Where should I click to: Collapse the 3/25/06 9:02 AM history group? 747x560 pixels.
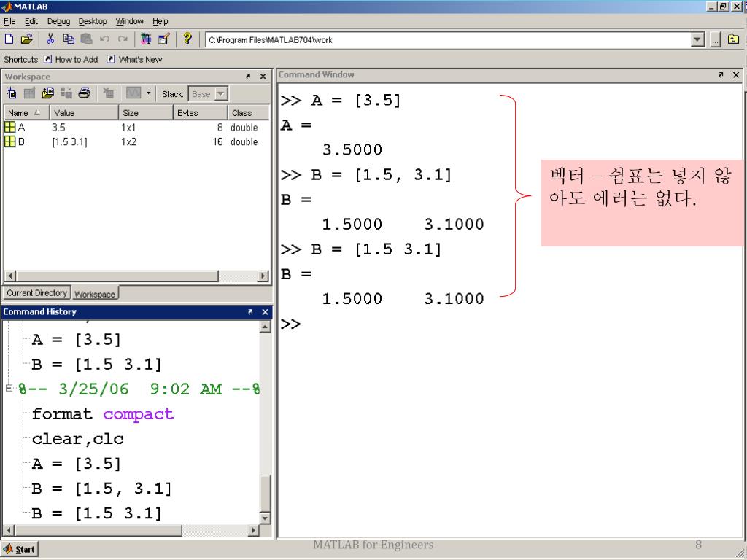point(9,388)
